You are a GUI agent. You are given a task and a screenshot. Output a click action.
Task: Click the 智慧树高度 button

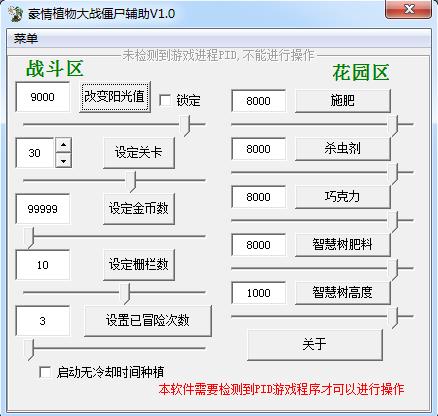point(343,292)
